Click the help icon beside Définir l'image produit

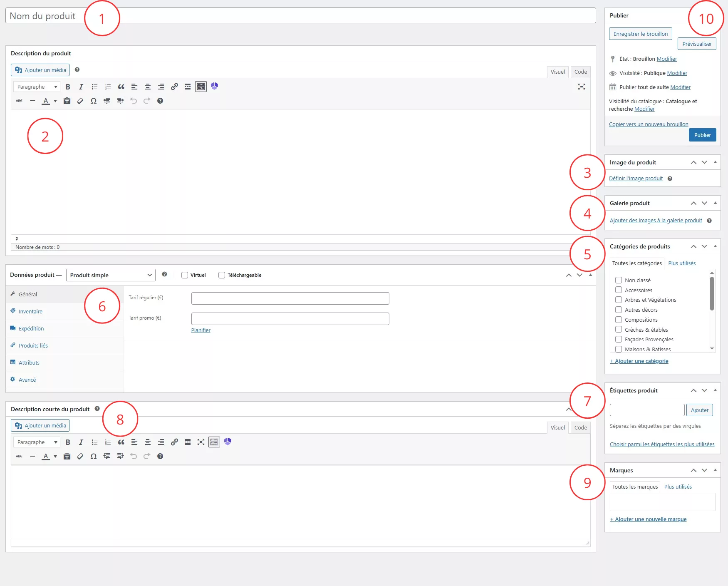[670, 179]
